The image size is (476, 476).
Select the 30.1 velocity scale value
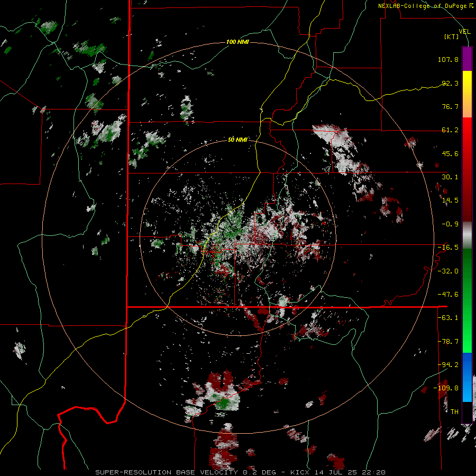tap(450, 177)
